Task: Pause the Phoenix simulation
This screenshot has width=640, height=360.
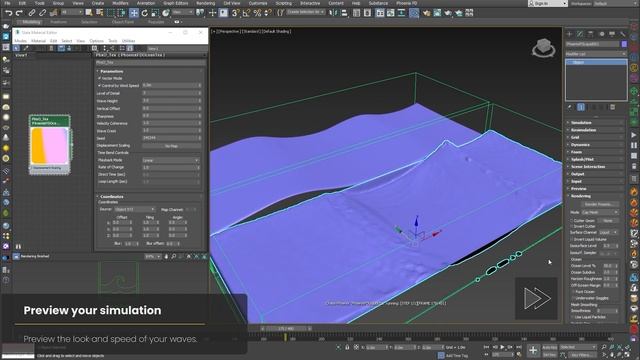Action: (x=634, y=146)
